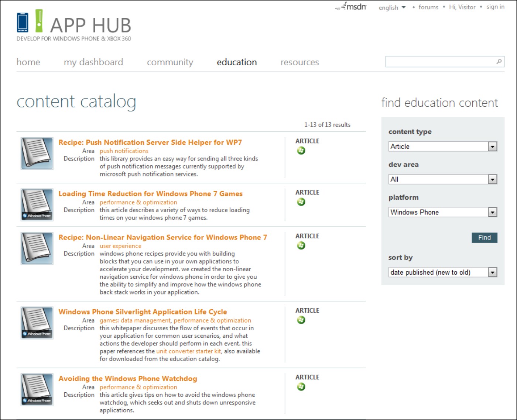Expand the english language selector

(x=392, y=7)
